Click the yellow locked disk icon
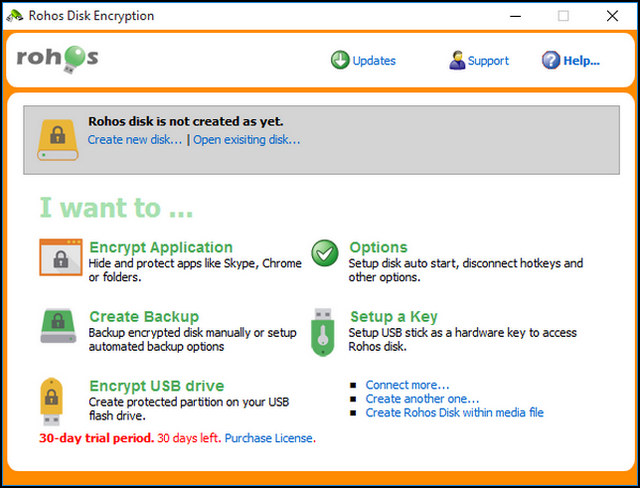 pyautogui.click(x=58, y=140)
